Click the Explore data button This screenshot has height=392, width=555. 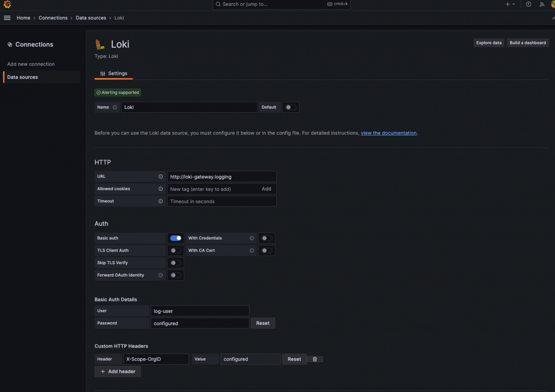click(489, 43)
